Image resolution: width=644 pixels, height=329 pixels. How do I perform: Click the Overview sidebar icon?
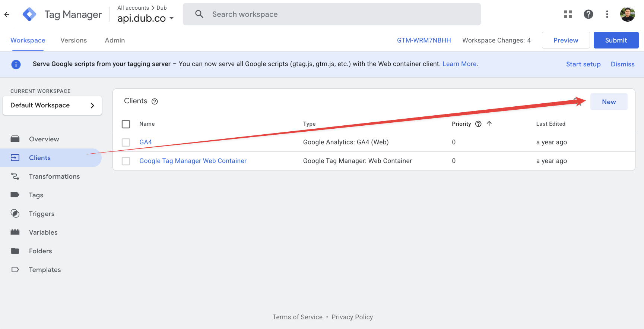pyautogui.click(x=15, y=139)
